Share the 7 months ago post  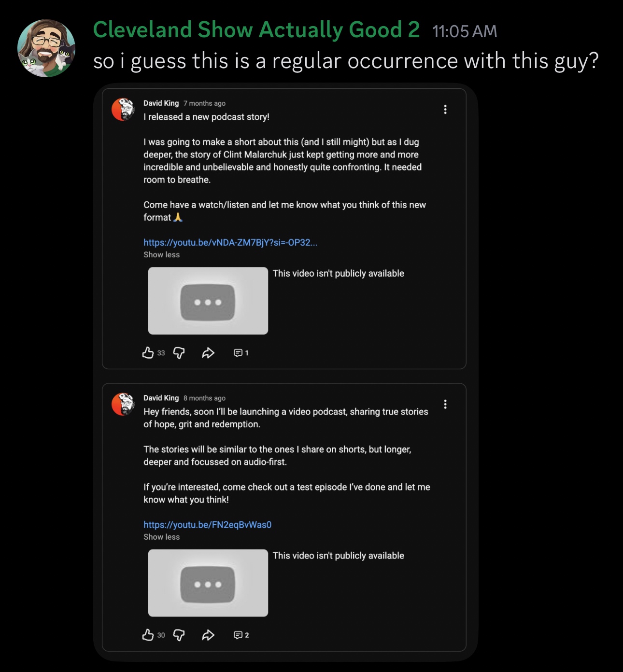point(208,353)
